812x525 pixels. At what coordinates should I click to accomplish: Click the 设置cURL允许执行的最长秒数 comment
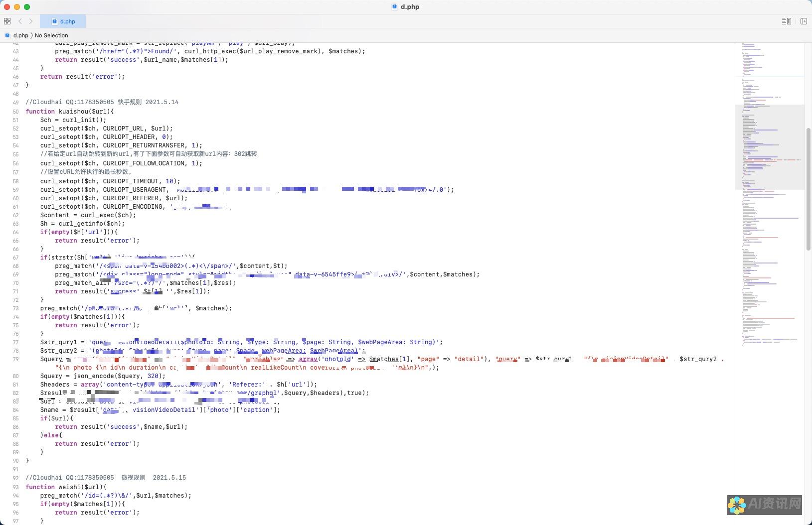[x=86, y=172]
